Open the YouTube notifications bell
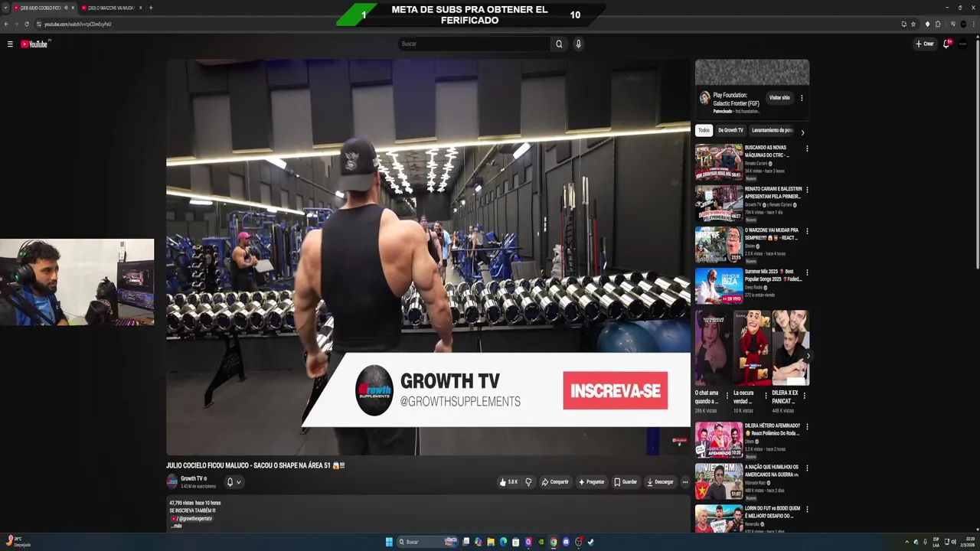980x551 pixels. click(x=946, y=44)
